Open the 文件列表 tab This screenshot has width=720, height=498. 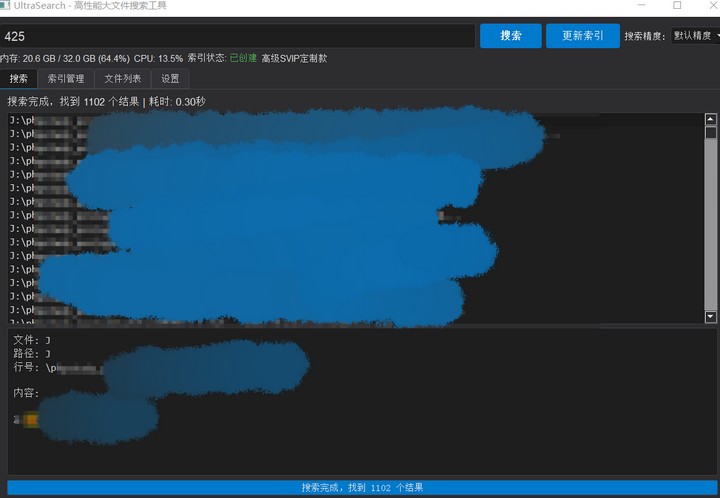pyautogui.click(x=122, y=79)
